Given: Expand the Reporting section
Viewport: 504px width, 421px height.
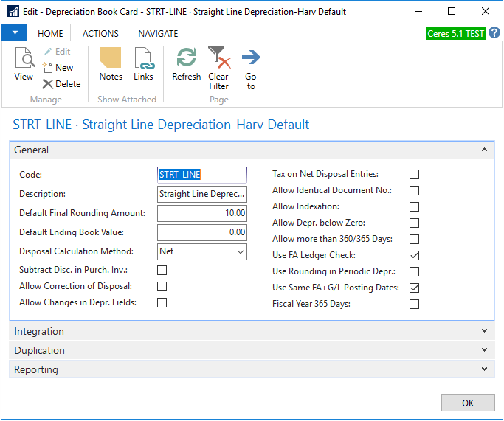Looking at the screenshot, I should click(x=251, y=370).
